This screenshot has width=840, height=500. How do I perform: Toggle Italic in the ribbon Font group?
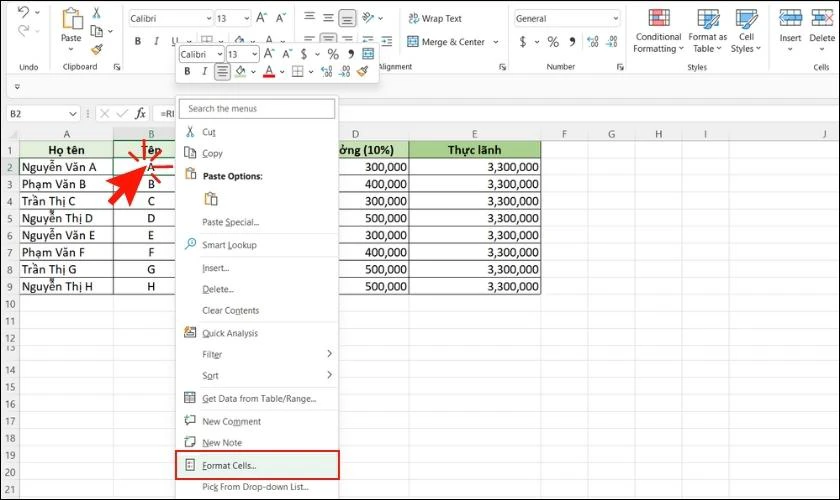pyautogui.click(x=156, y=41)
